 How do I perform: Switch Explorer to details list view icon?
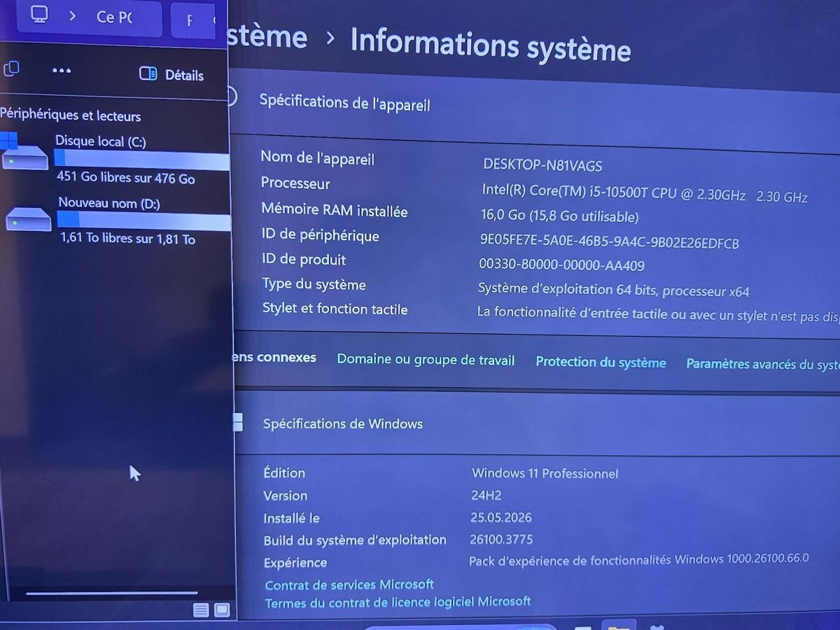pyautogui.click(x=201, y=610)
